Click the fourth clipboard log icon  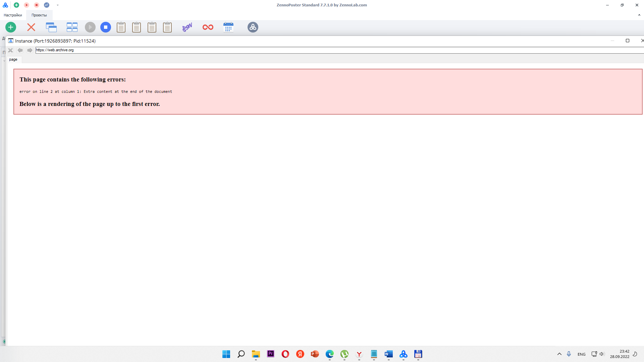point(167,27)
